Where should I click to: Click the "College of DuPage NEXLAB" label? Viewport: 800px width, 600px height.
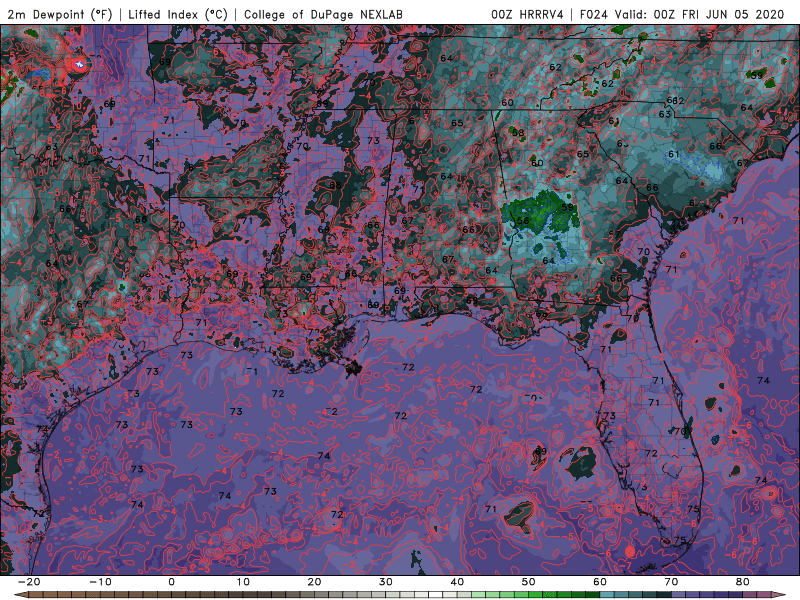pyautogui.click(x=323, y=14)
